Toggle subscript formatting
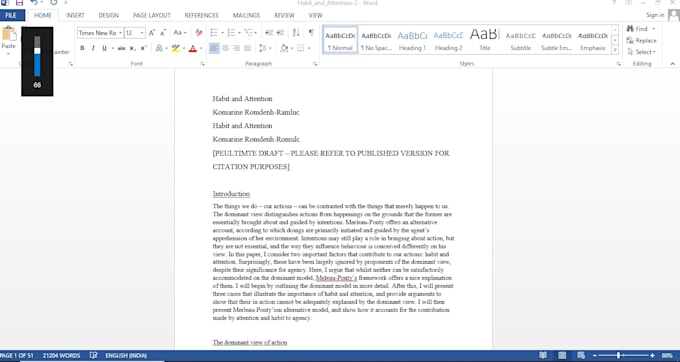The image size is (680, 362). coord(133,48)
